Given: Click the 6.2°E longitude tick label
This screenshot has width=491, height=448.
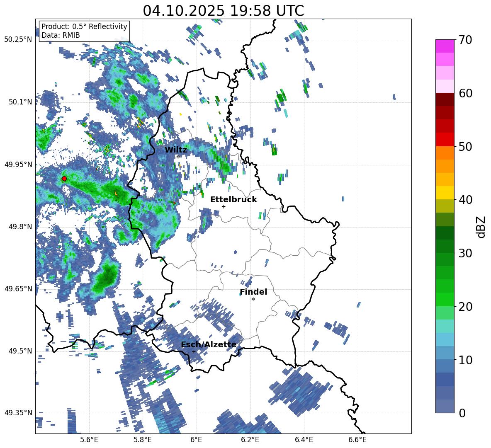Looking at the screenshot, I should point(250,440).
